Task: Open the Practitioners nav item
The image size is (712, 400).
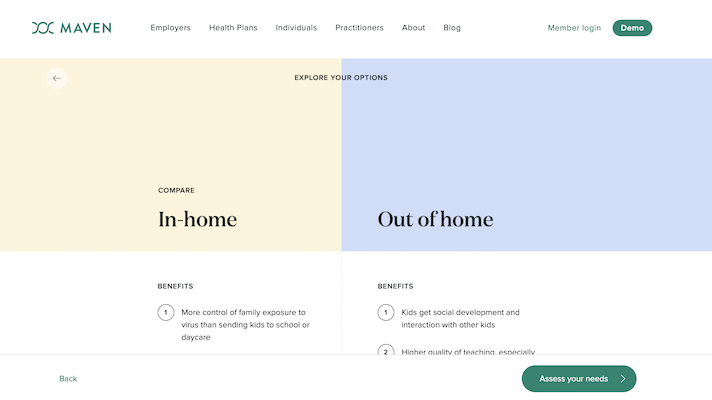Action: [359, 28]
